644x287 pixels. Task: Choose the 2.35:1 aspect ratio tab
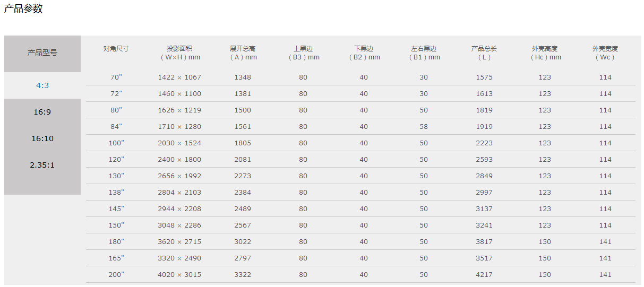pyautogui.click(x=42, y=165)
